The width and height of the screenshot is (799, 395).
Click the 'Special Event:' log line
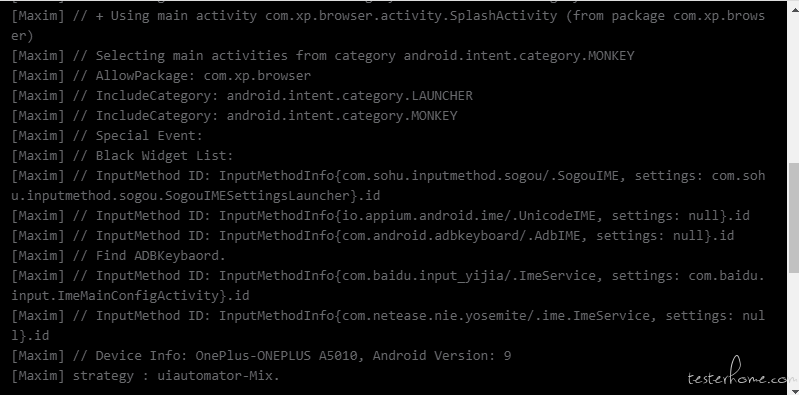107,136
